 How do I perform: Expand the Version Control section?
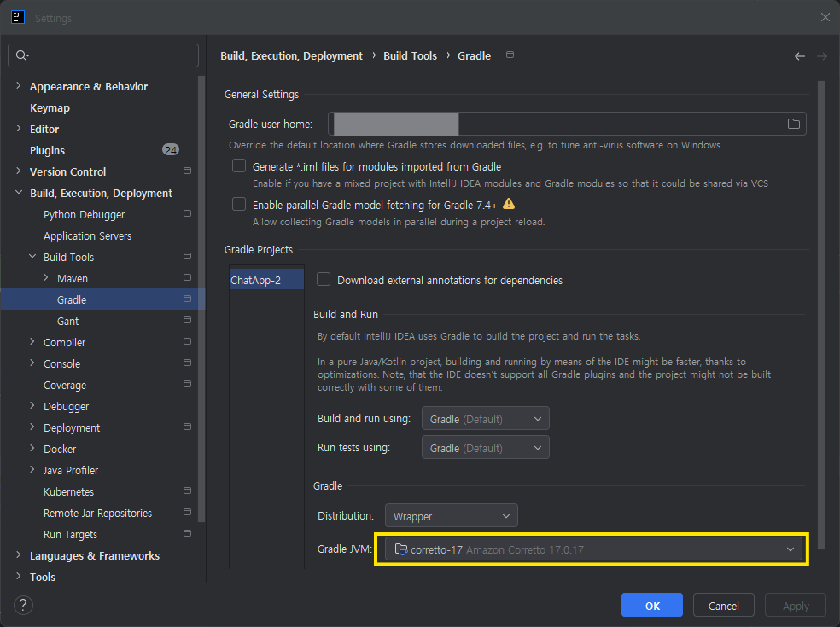(x=19, y=171)
